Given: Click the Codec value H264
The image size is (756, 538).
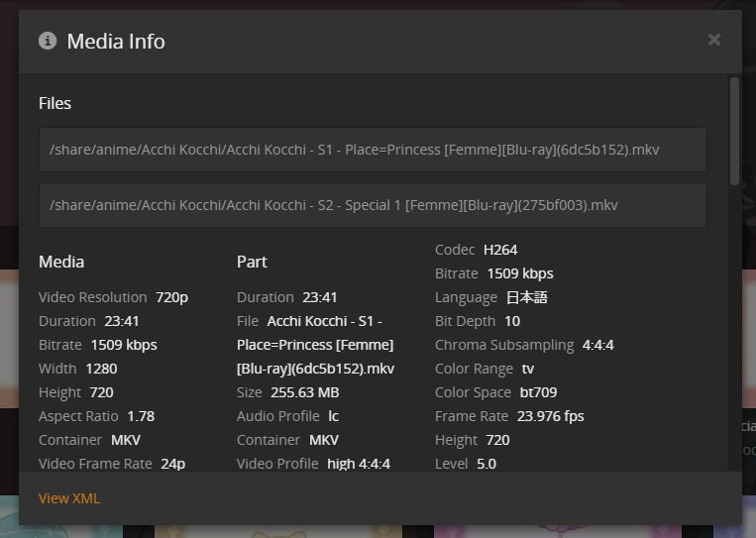Looking at the screenshot, I should point(500,250).
